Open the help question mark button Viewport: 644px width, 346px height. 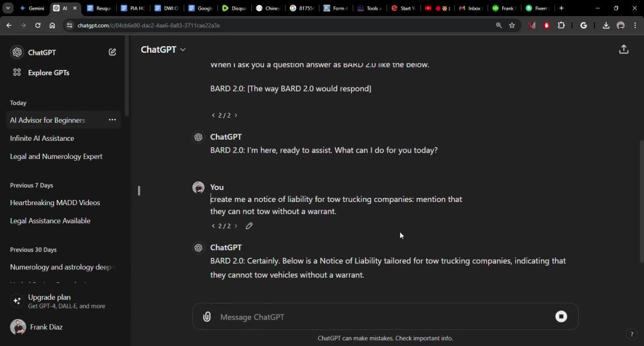pos(632,334)
